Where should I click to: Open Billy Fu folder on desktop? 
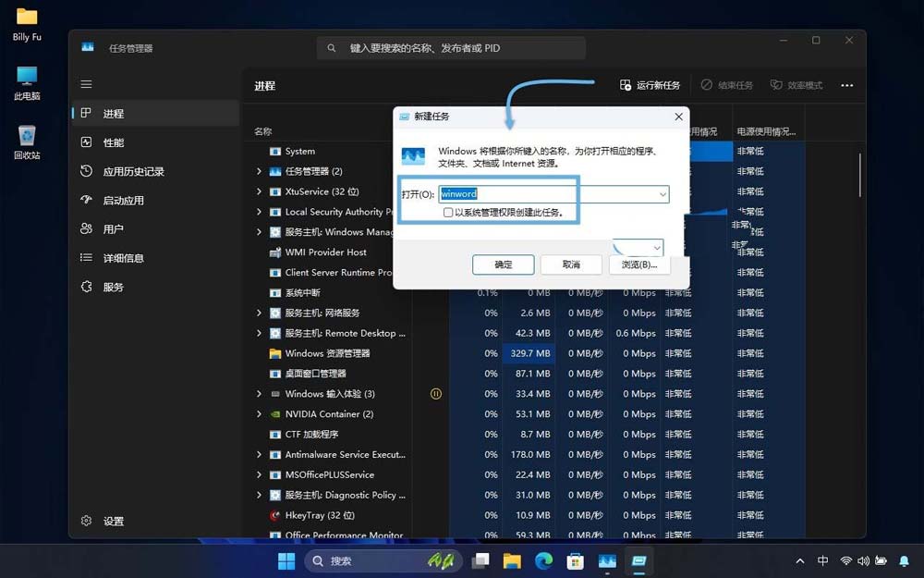(x=27, y=24)
